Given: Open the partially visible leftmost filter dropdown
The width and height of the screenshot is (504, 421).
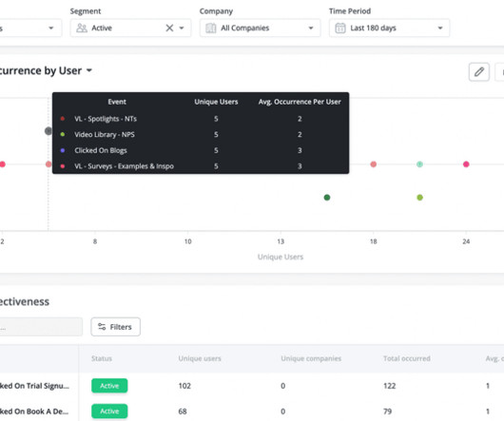Looking at the screenshot, I should point(30,28).
